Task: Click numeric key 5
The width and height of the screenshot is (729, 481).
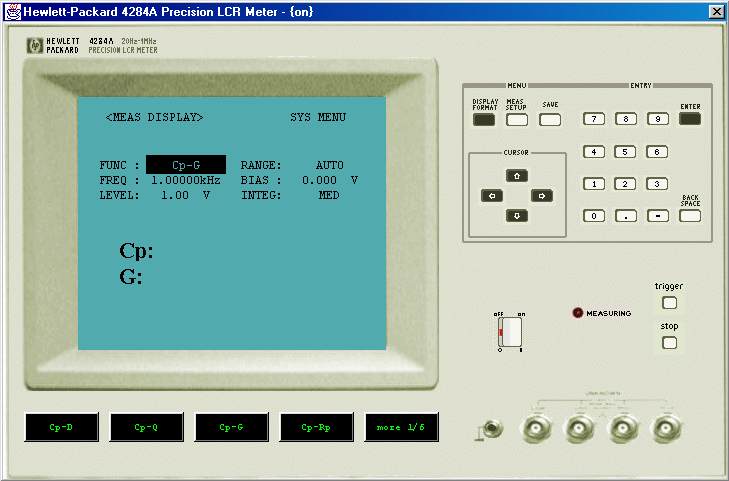Action: 625,152
